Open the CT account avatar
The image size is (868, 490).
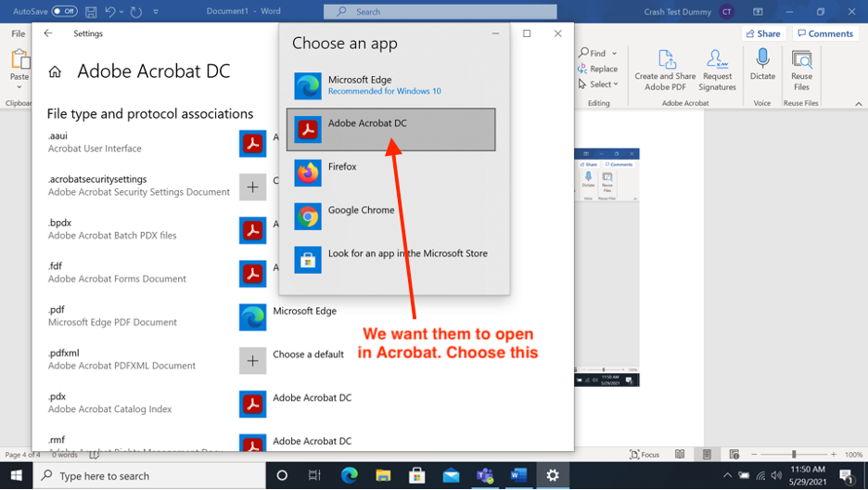(726, 11)
